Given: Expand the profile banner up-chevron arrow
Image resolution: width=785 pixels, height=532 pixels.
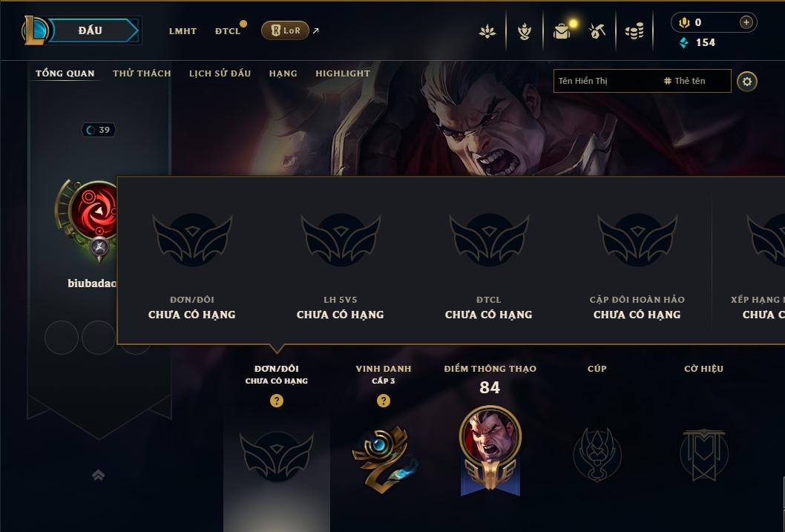Looking at the screenshot, I should tap(99, 475).
